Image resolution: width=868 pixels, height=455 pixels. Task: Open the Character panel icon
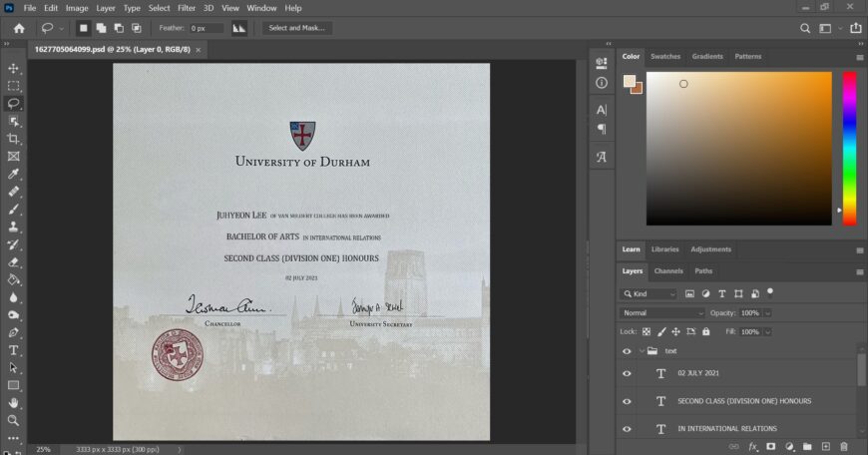coord(602,110)
